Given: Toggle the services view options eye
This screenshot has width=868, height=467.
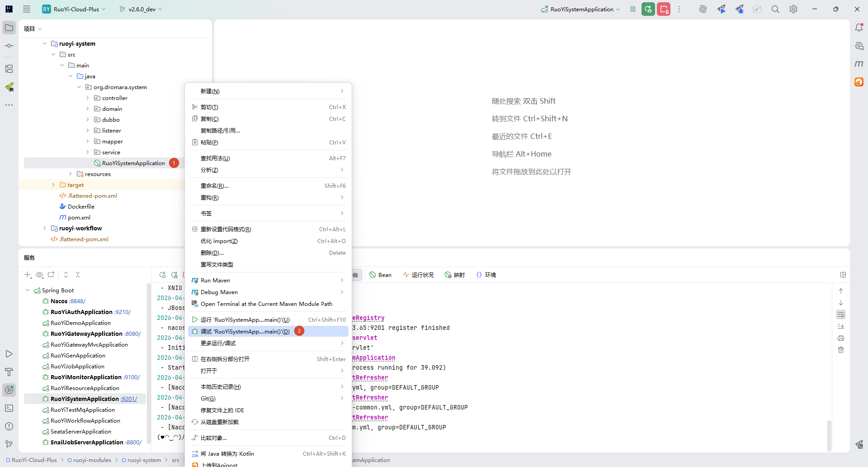Looking at the screenshot, I should coord(39,275).
